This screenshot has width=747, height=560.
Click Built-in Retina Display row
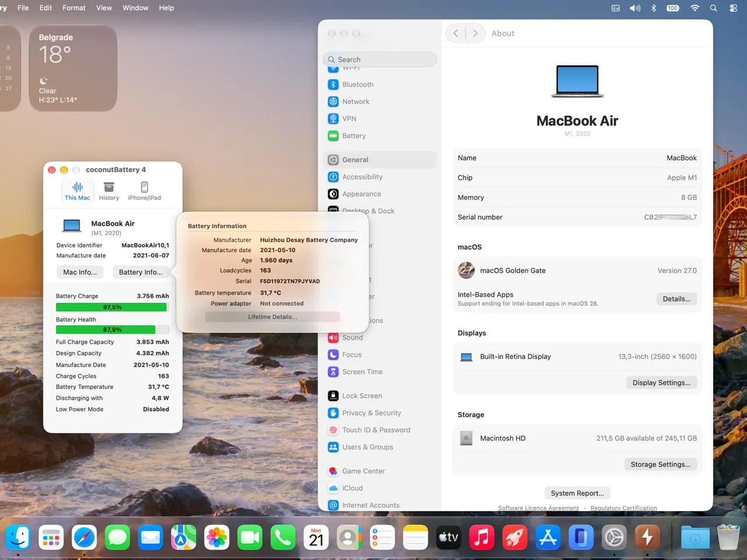pyautogui.click(x=577, y=356)
